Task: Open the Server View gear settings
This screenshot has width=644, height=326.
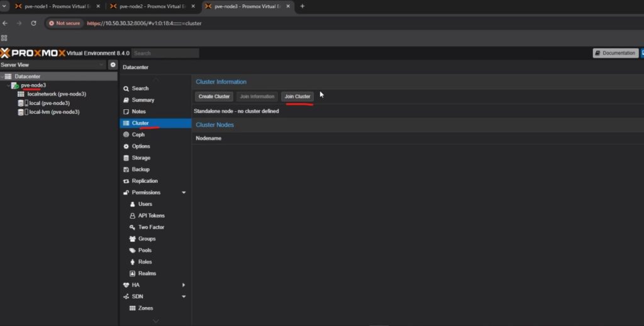Action: pyautogui.click(x=113, y=65)
